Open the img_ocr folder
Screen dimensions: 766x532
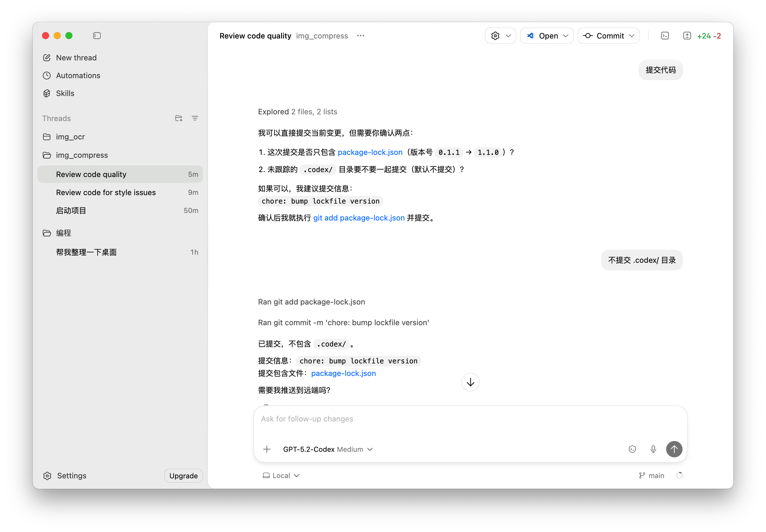tap(70, 137)
